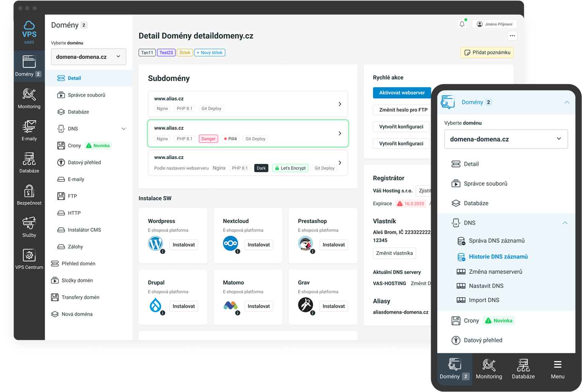
Task: Open the E-maily section in dark sidebar
Action: coord(29,130)
